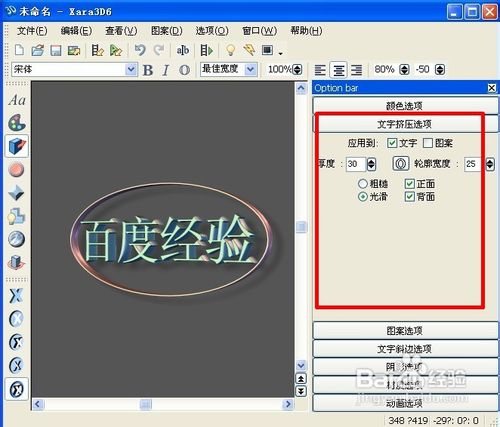The width and height of the screenshot is (500, 427).
Task: Check the 图案 apply-to checkbox
Action: tap(428, 143)
